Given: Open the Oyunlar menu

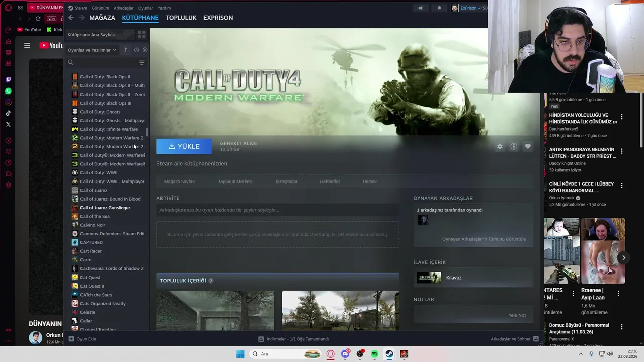Looking at the screenshot, I should (x=145, y=8).
